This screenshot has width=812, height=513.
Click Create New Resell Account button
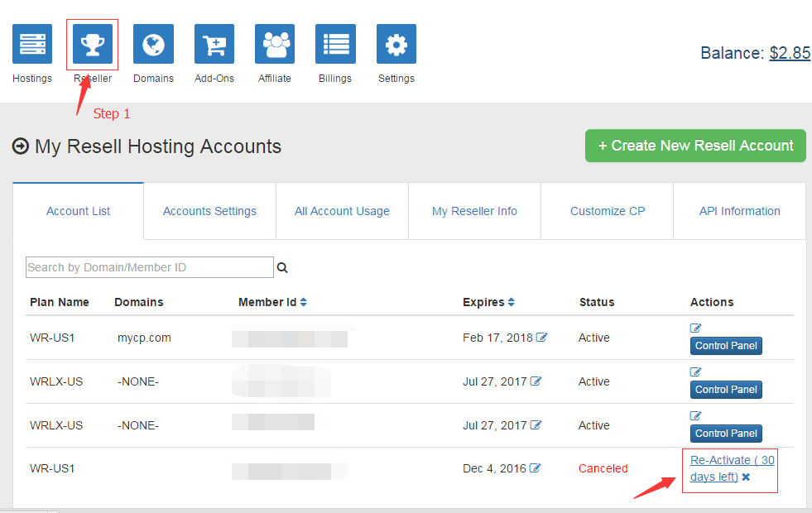tap(695, 146)
